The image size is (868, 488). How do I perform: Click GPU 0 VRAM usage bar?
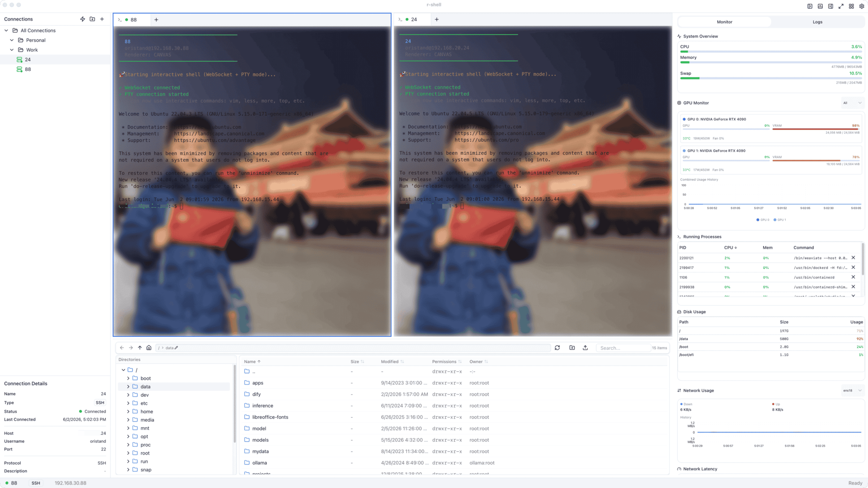(816, 129)
